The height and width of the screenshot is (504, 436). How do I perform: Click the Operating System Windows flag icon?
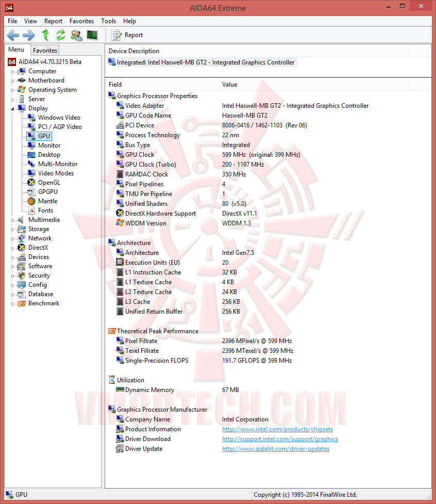[22, 90]
